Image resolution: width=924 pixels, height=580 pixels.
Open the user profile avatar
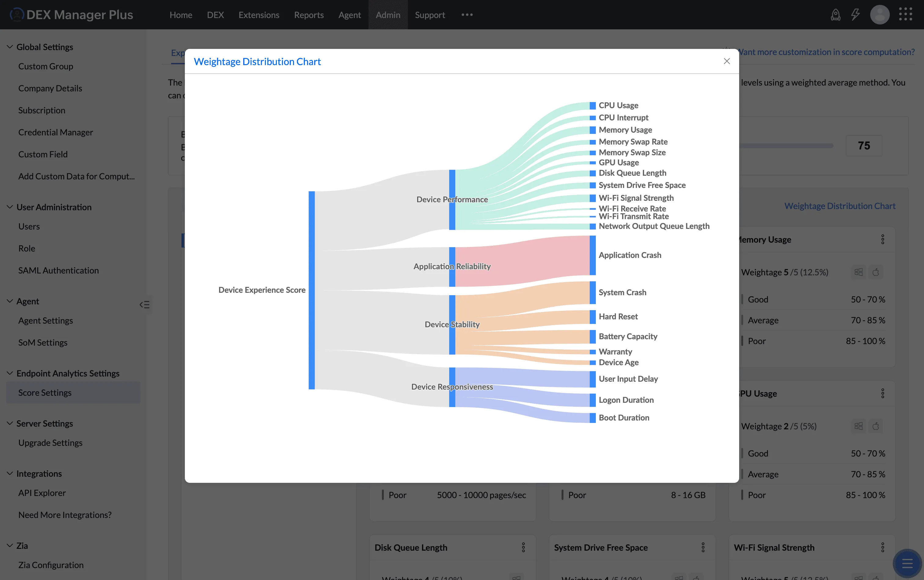(879, 15)
